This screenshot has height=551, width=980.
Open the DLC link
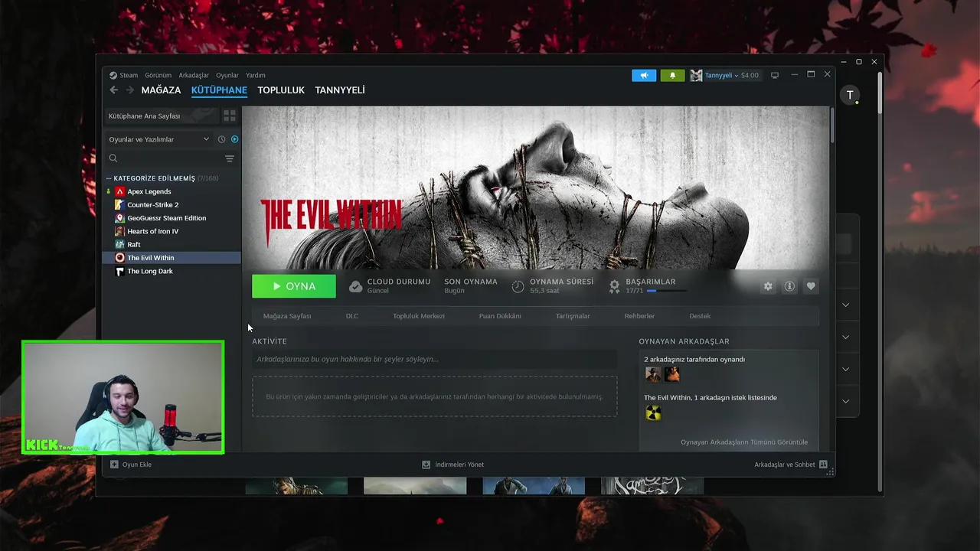[352, 316]
